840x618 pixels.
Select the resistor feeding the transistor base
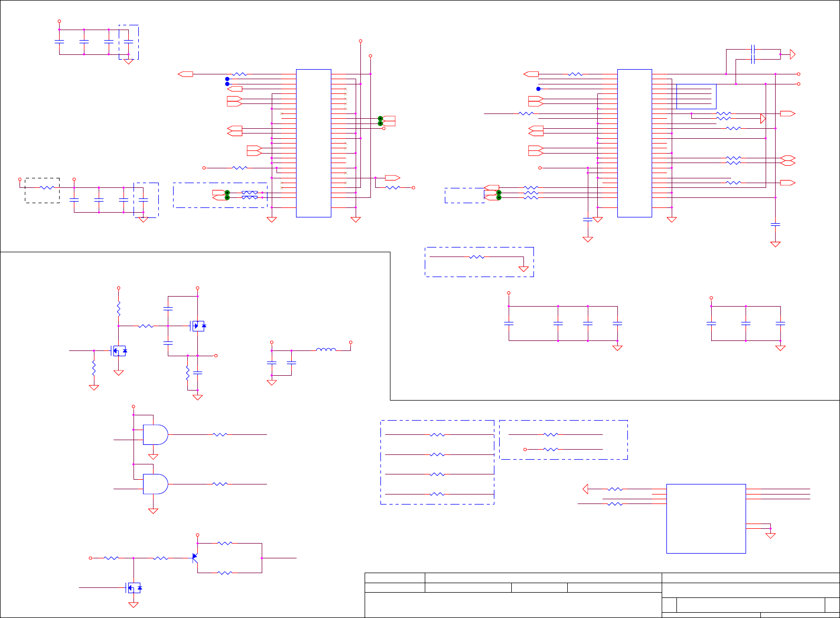click(160, 558)
